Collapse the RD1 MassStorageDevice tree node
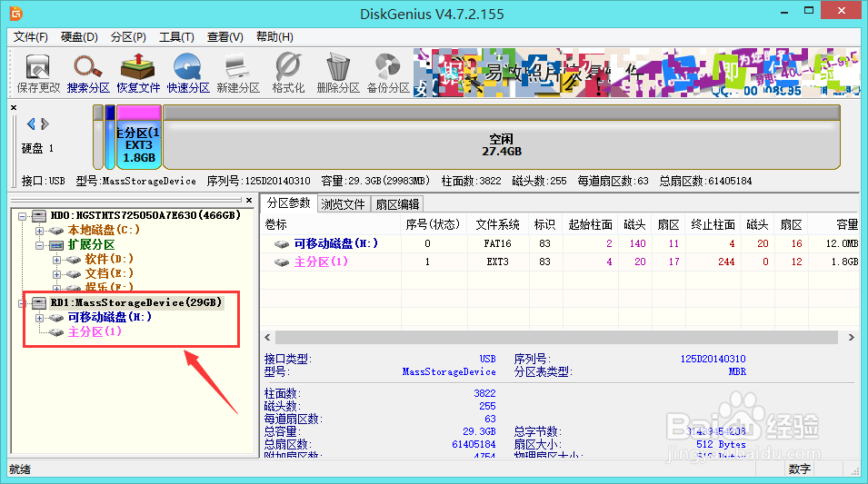Image resolution: width=868 pixels, height=484 pixels. pos(22,303)
